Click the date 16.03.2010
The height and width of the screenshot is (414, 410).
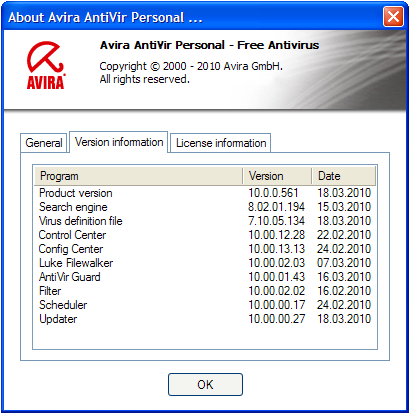(344, 277)
